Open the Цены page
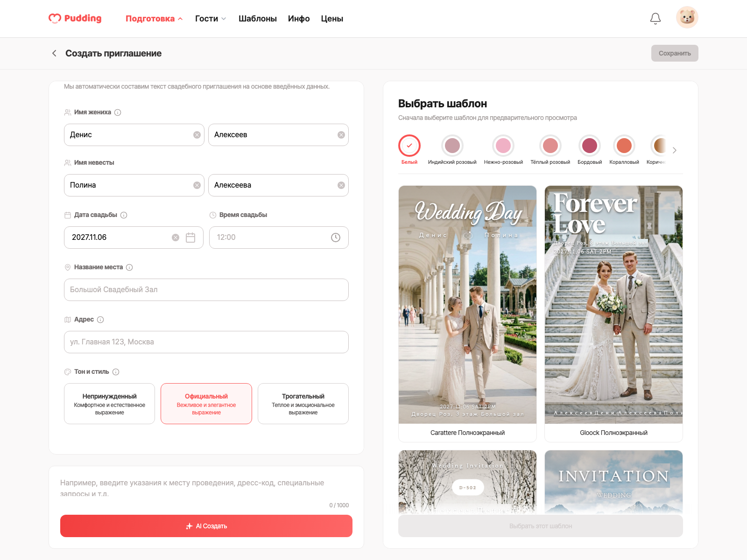This screenshot has height=560, width=747. pyautogui.click(x=332, y=19)
